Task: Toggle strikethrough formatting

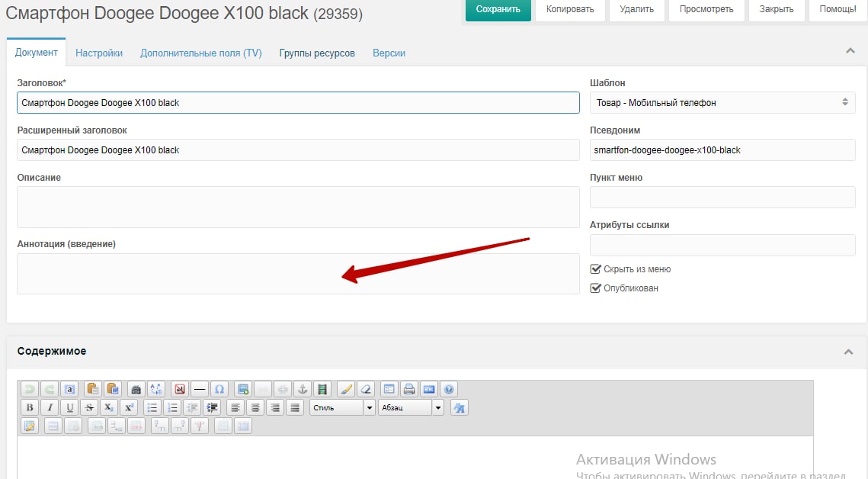Action: 89,407
